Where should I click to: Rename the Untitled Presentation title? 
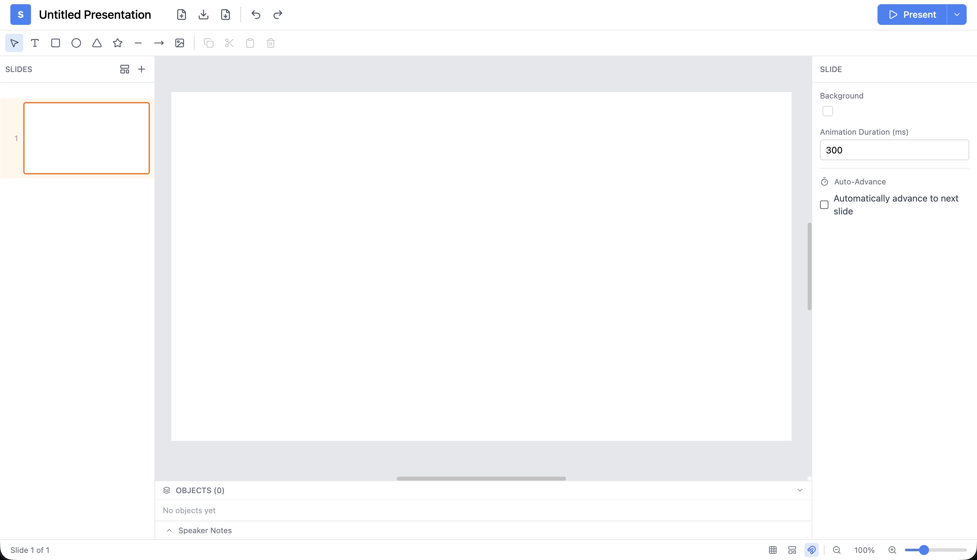95,15
